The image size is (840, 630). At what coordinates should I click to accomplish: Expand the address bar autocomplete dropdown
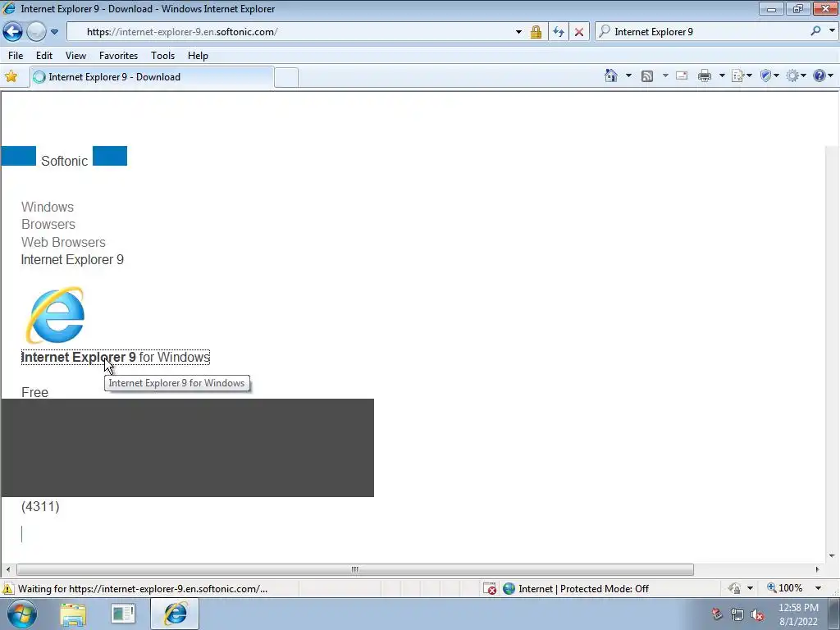click(x=518, y=32)
